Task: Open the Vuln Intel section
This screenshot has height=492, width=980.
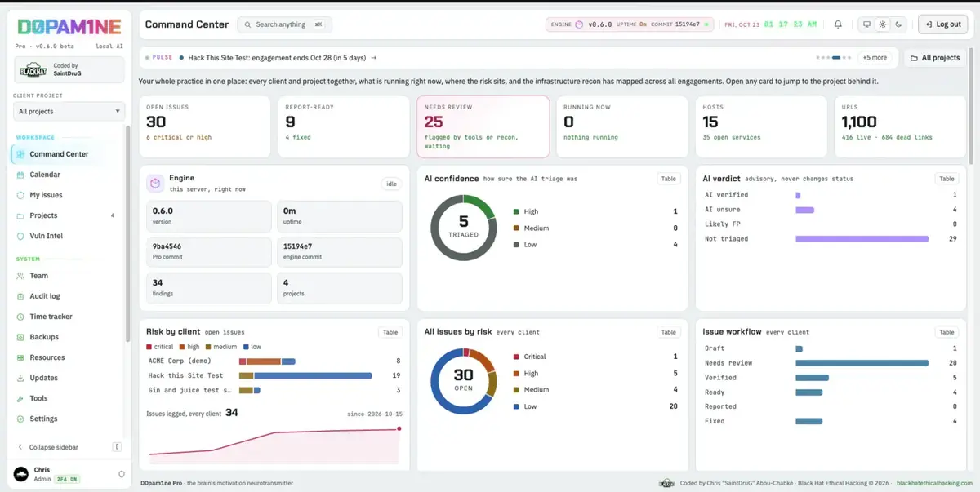Action: click(x=46, y=236)
